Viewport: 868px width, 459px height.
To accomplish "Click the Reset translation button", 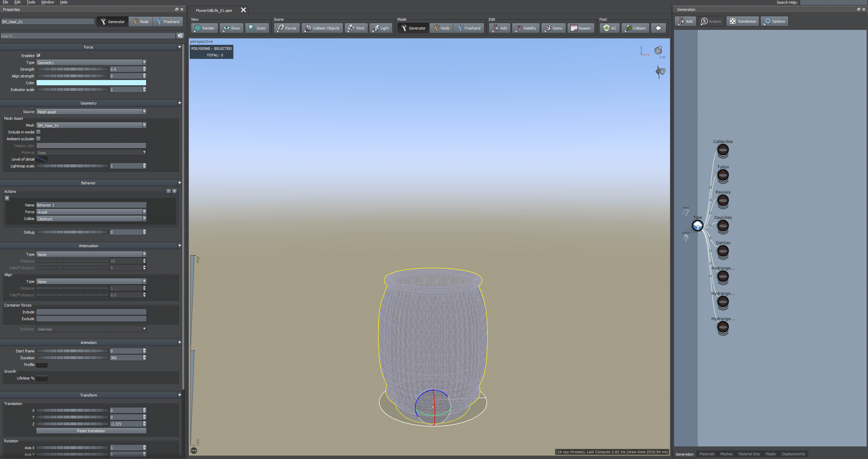I will tap(91, 431).
